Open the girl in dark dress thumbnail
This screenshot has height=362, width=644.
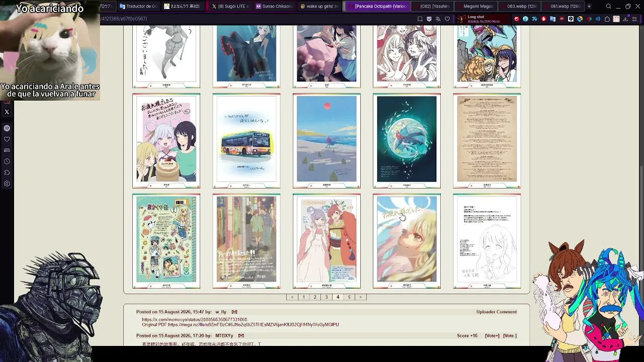pyautogui.click(x=247, y=56)
